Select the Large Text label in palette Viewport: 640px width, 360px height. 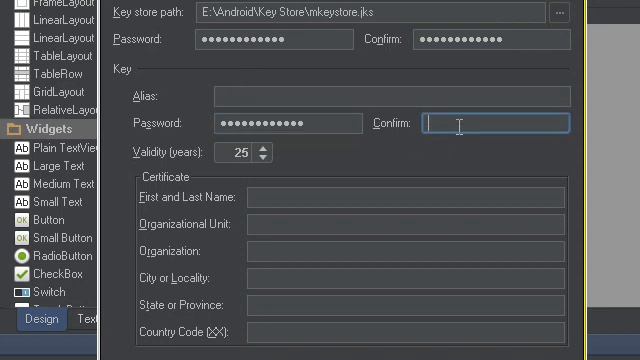59,166
